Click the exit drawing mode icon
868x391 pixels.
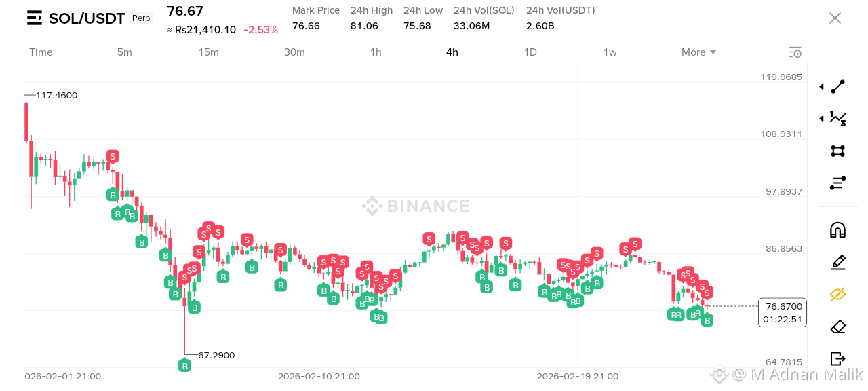[x=838, y=358]
